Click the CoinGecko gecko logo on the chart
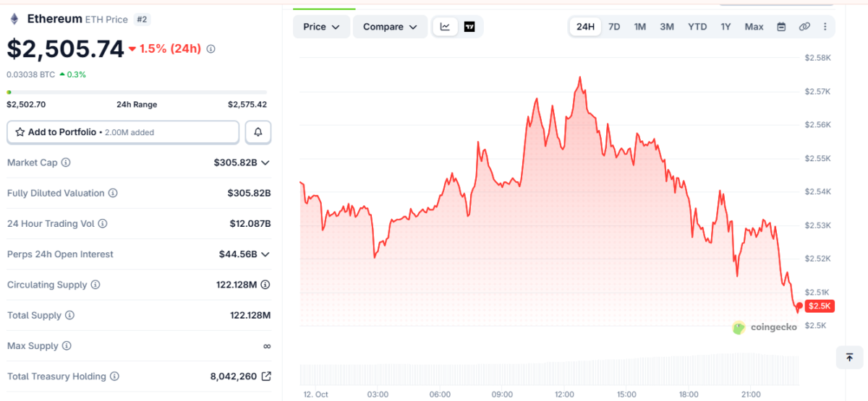The width and height of the screenshot is (868, 401). point(739,327)
